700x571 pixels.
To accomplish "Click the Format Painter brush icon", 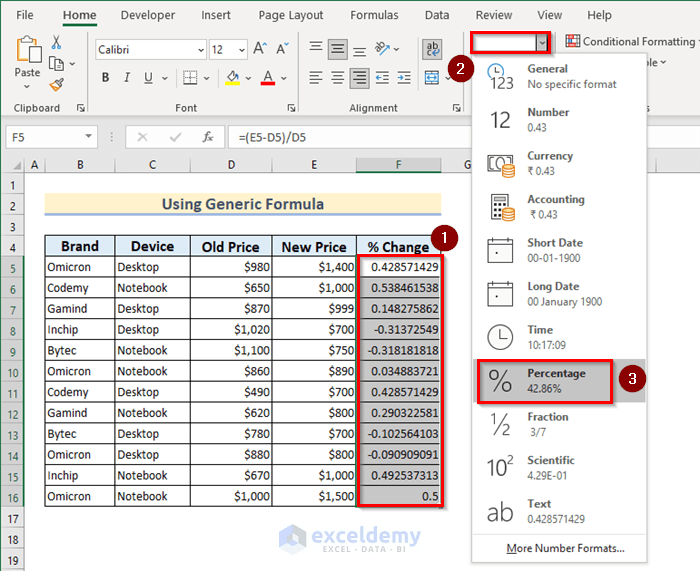I will tap(57, 84).
